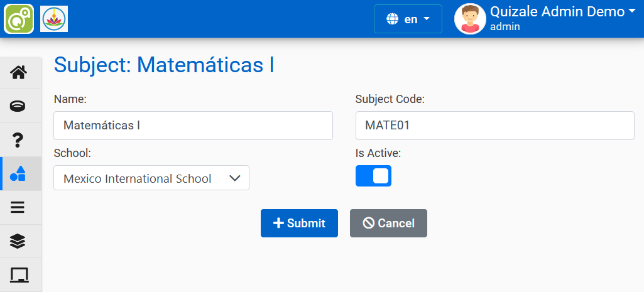Open the screen board sidebar icon
The width and height of the screenshot is (644, 292).
19,275
